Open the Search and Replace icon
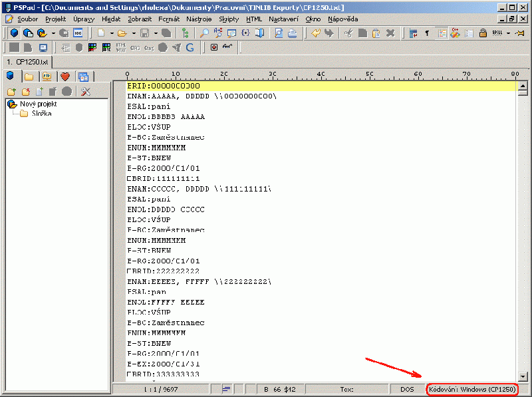 point(218,33)
